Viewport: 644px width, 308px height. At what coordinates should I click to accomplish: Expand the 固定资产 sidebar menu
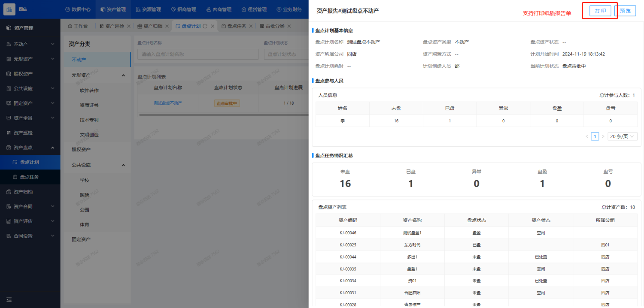click(x=30, y=103)
